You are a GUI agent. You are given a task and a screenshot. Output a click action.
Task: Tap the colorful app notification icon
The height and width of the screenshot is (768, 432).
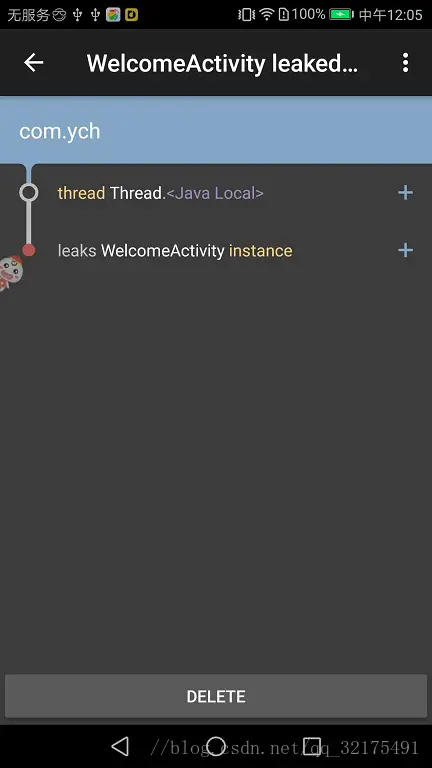(x=113, y=15)
